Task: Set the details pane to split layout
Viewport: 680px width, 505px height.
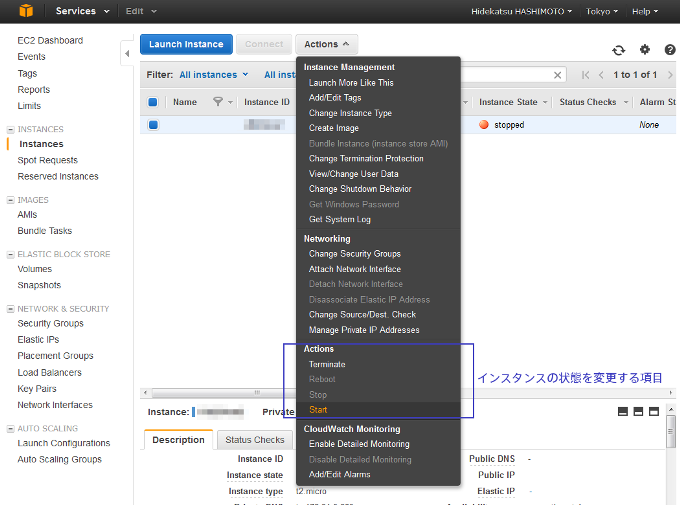Action: (x=638, y=411)
